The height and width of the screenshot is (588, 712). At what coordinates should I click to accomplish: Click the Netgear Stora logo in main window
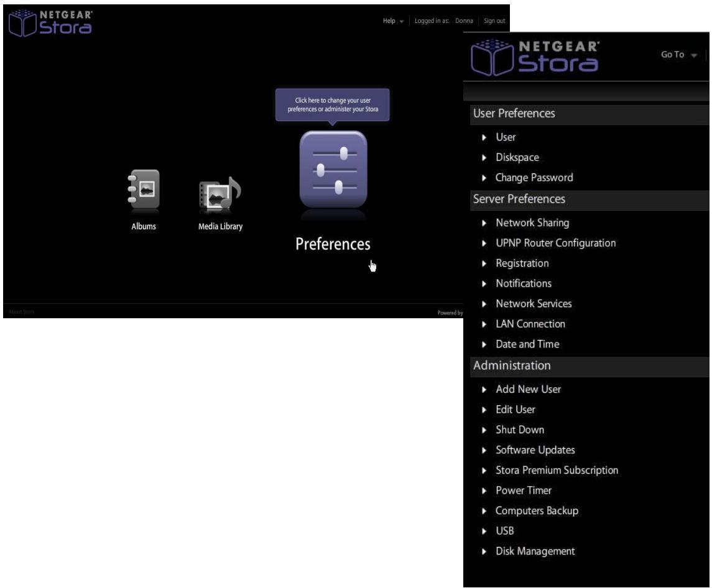pyautogui.click(x=50, y=23)
